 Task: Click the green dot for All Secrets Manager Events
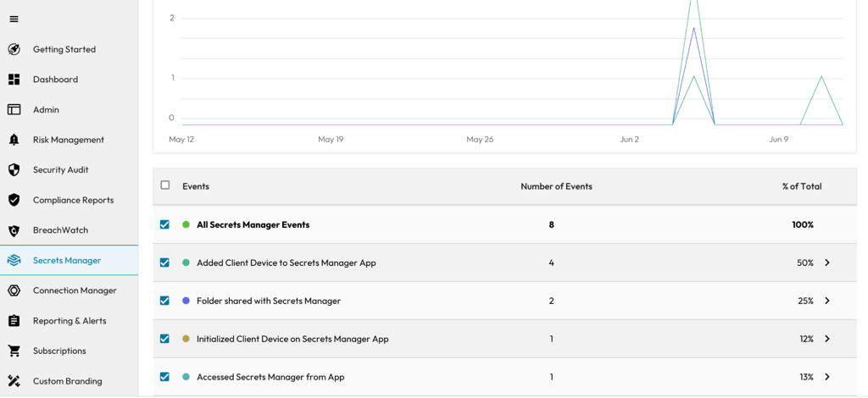click(186, 225)
